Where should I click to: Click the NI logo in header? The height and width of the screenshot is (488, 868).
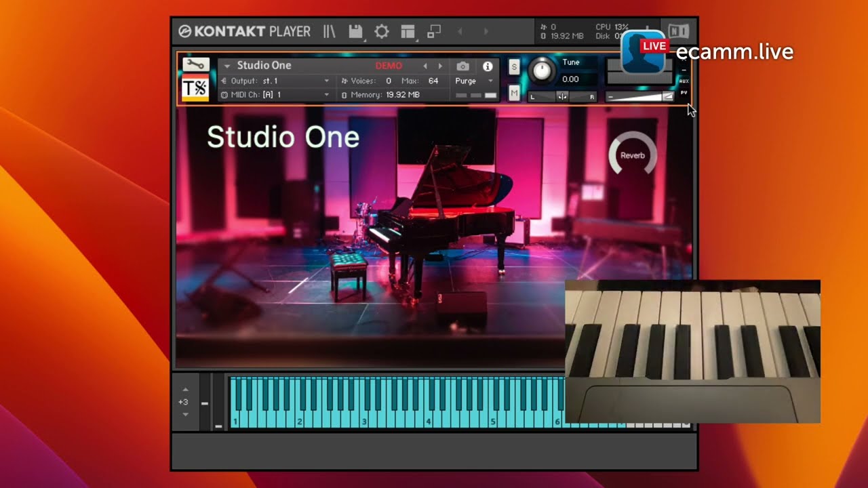[x=678, y=31]
